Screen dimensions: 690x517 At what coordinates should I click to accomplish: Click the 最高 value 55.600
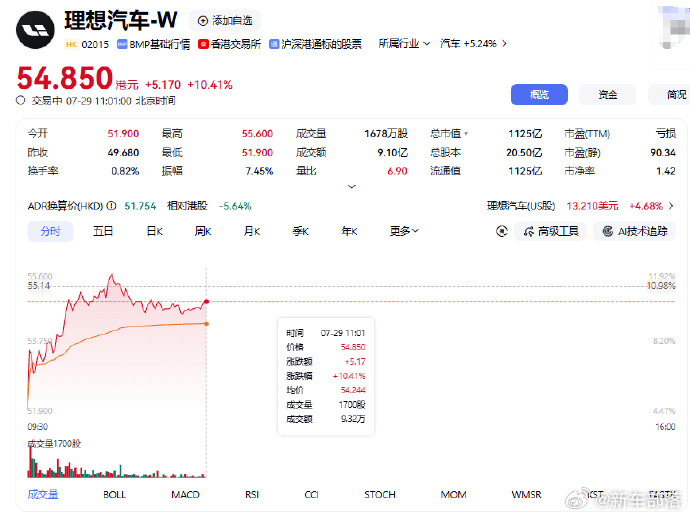[257, 134]
